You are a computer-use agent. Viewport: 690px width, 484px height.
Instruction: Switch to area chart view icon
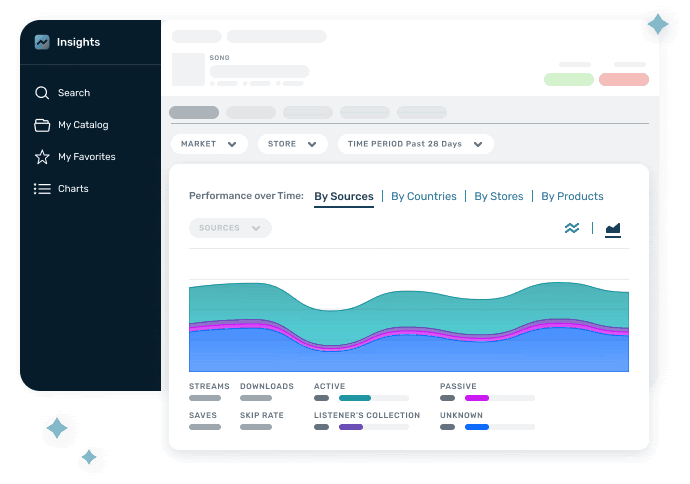click(x=613, y=229)
